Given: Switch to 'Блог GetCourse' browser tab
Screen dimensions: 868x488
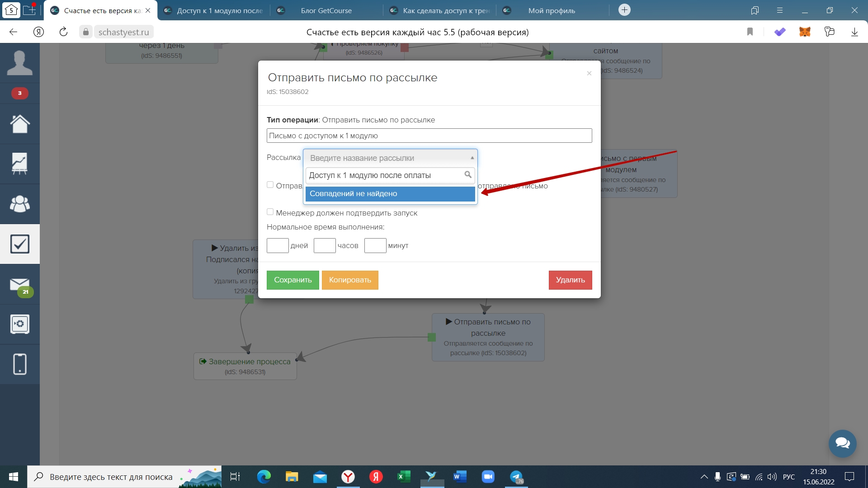Looking at the screenshot, I should pyautogui.click(x=326, y=10).
